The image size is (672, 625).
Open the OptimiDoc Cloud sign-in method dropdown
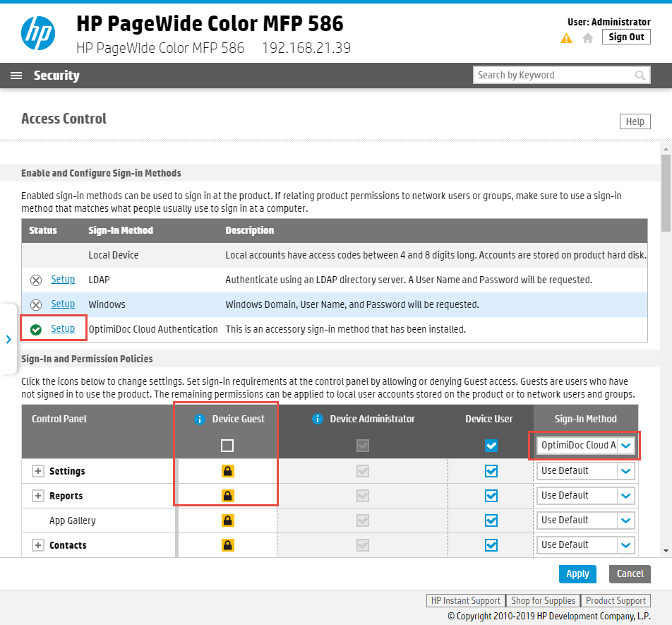pos(585,446)
